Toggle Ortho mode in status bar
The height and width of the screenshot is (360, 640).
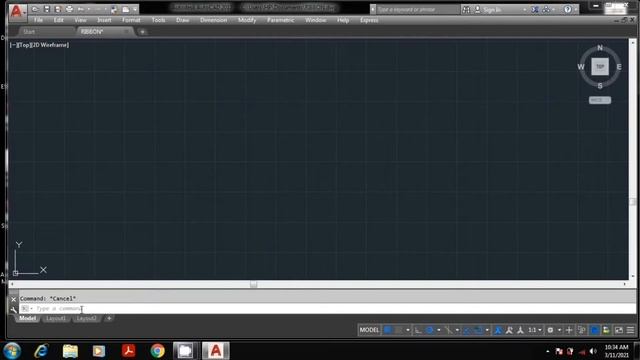[418, 330]
